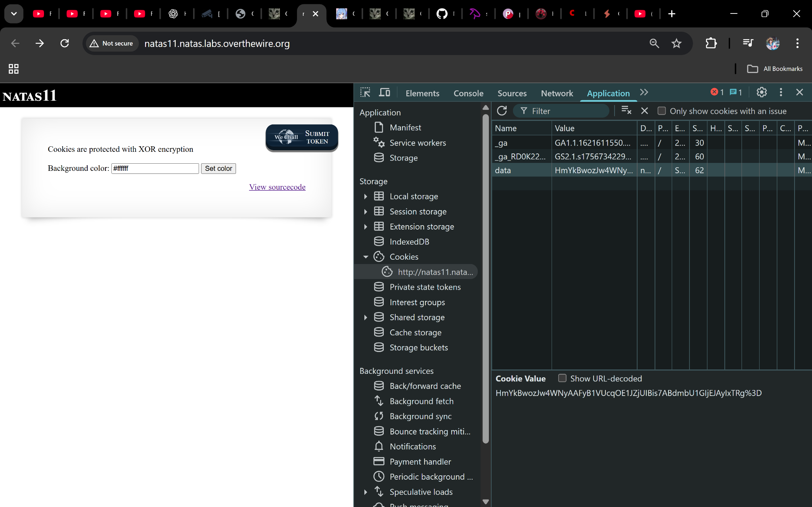Click the DevTools error count badge

pyautogui.click(x=717, y=92)
